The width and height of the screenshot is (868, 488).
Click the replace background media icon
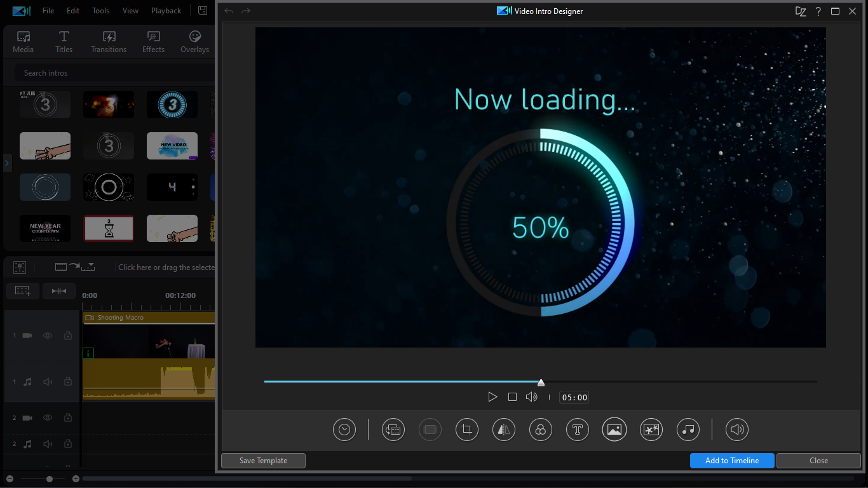[393, 430]
